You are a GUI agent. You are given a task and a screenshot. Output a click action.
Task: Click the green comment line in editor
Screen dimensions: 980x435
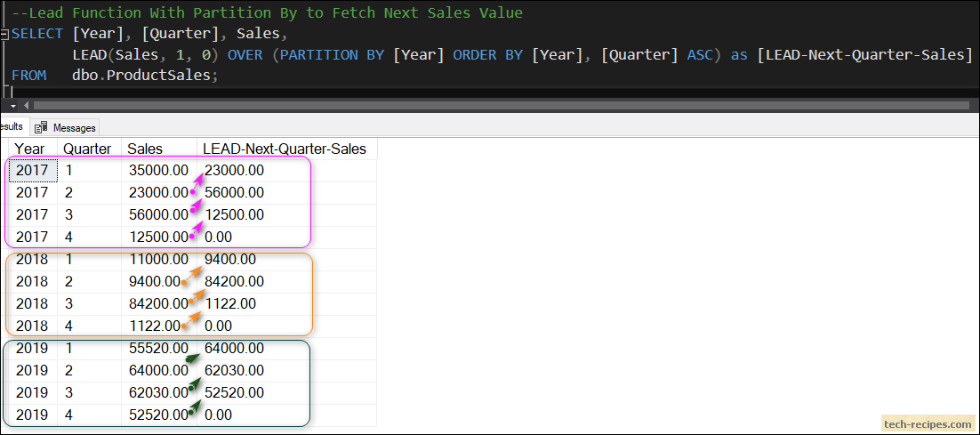tap(268, 12)
